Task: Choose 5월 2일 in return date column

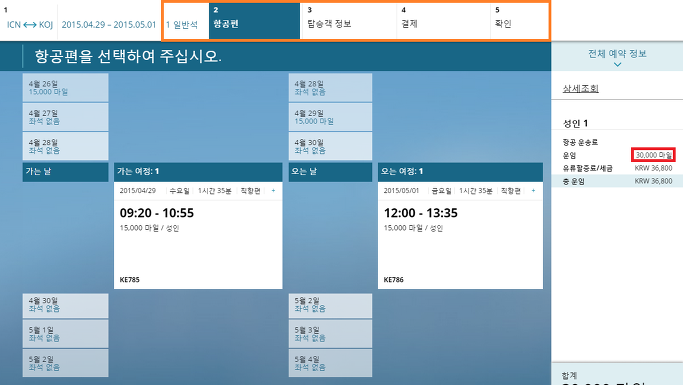Action: (x=330, y=305)
